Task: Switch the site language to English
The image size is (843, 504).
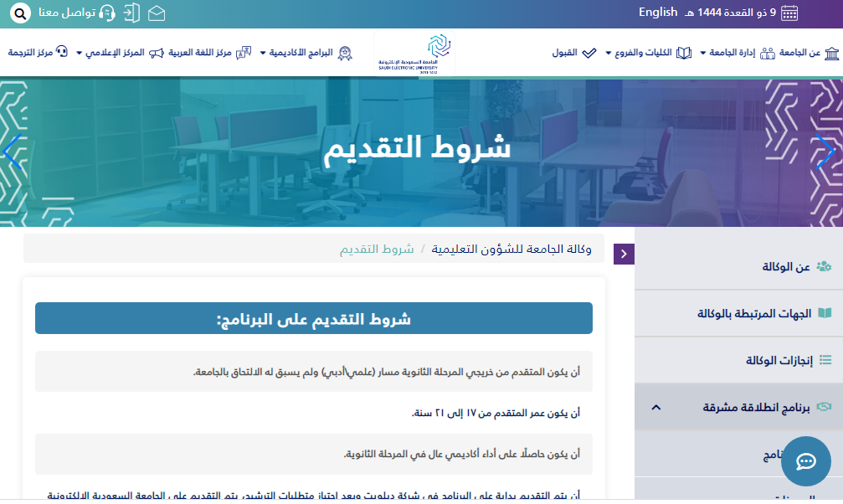Action: point(657,13)
